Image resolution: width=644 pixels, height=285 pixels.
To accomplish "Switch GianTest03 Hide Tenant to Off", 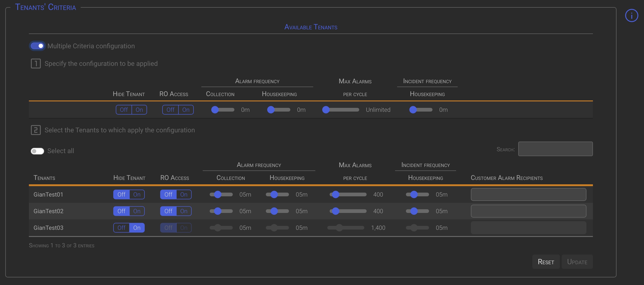I will click(122, 227).
